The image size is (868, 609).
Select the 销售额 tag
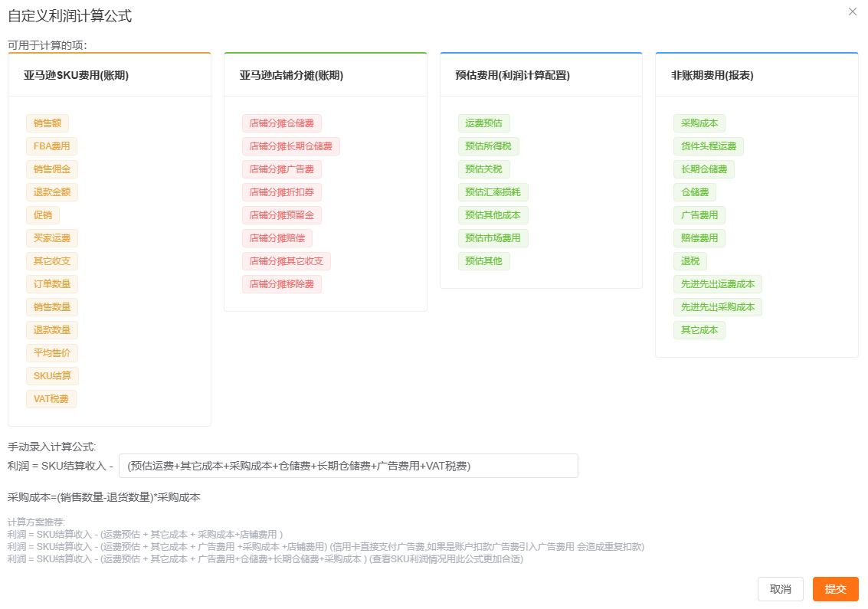pos(47,123)
